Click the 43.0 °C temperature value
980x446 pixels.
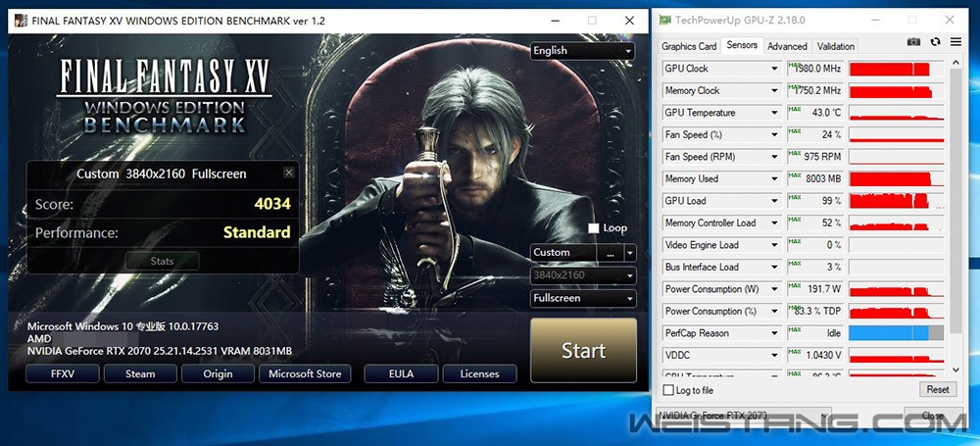pos(825,113)
